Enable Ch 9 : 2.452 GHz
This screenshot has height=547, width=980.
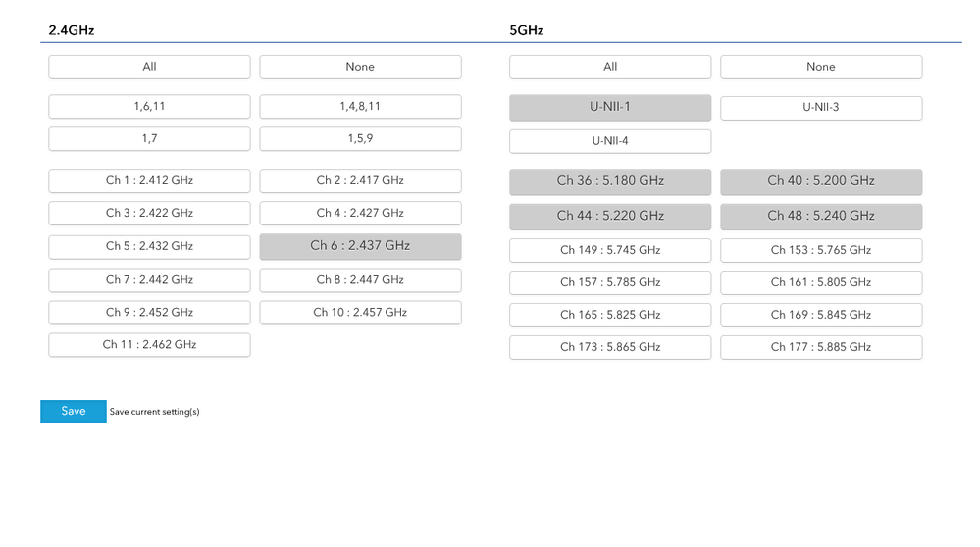(x=149, y=312)
